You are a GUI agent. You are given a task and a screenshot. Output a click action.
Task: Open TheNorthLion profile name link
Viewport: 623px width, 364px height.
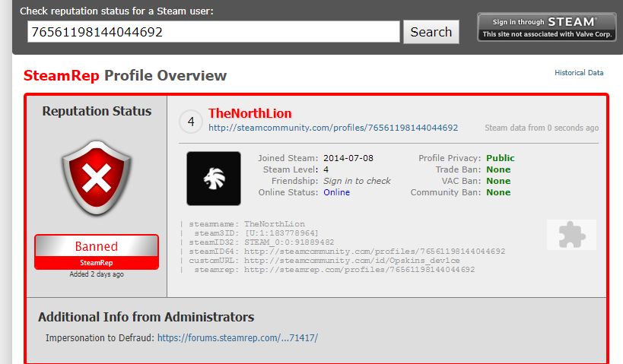250,113
